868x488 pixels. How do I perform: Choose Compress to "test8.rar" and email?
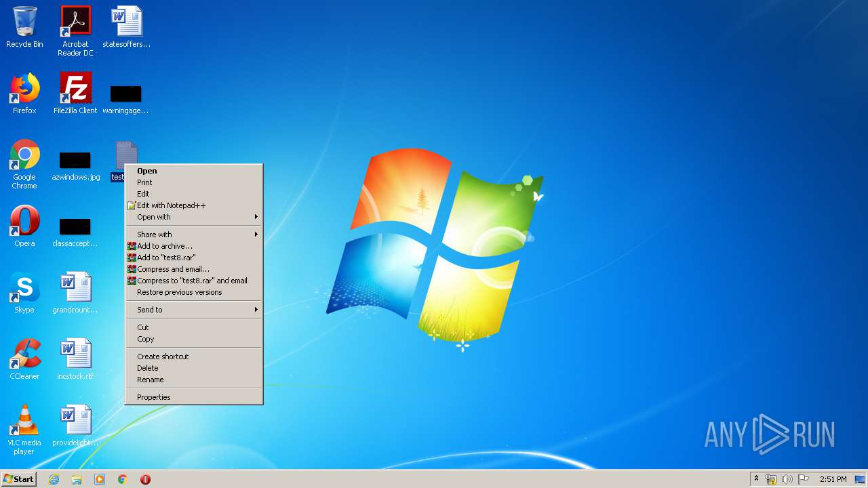click(x=194, y=281)
